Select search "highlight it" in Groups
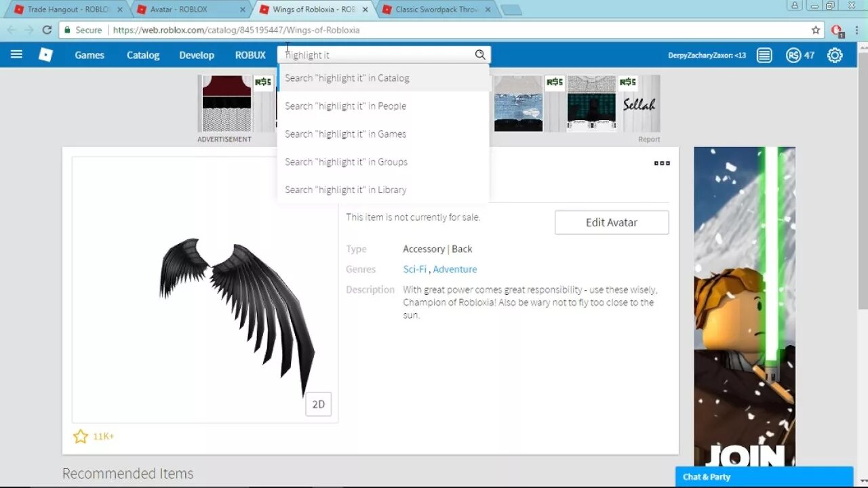 (383, 161)
